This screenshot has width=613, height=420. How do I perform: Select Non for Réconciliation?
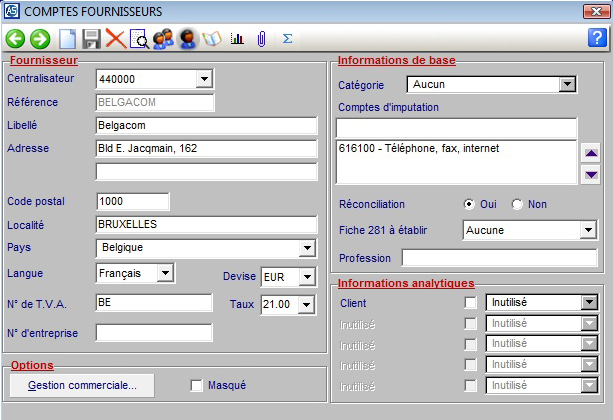(x=517, y=204)
